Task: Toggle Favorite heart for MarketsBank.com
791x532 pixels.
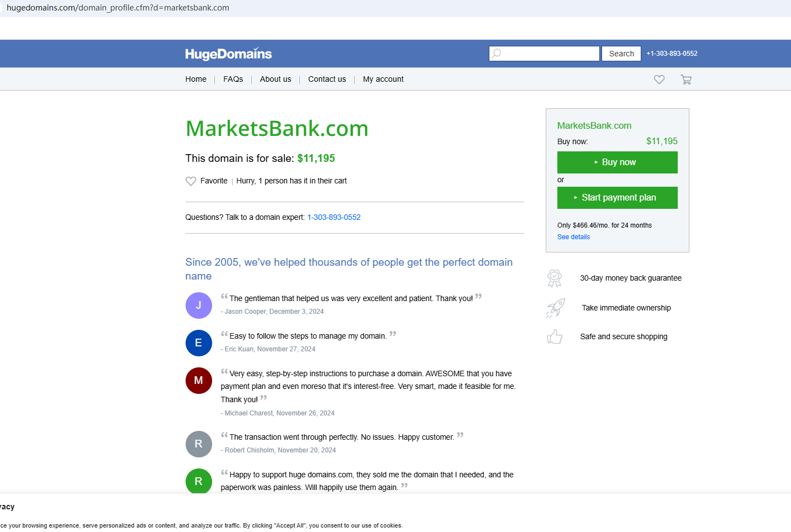Action: pos(191,181)
